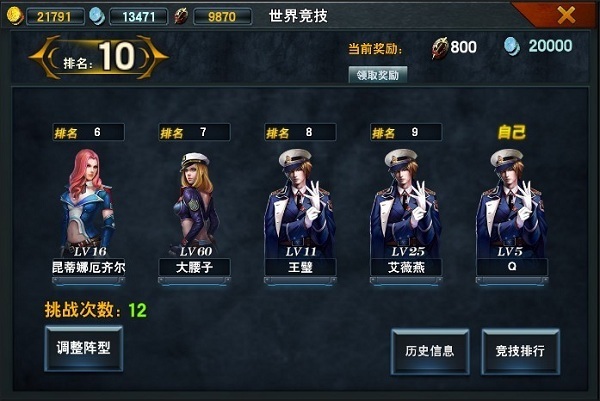Click the 大腰子 name plate
The width and height of the screenshot is (600, 401).
click(x=194, y=267)
